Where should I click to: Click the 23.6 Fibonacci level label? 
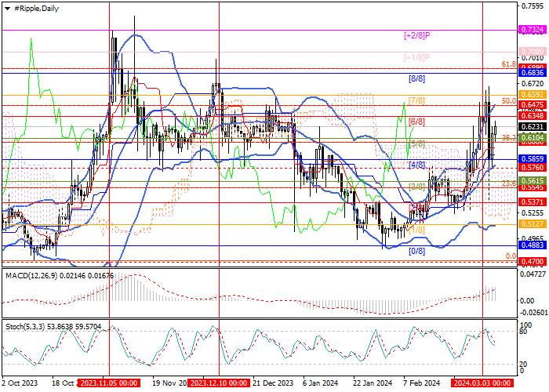tap(509, 183)
